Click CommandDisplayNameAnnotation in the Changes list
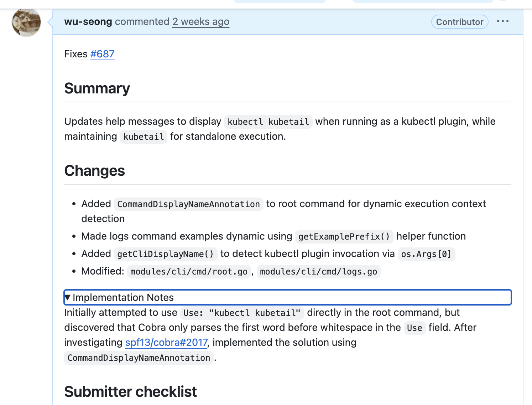This screenshot has height=405, width=532. 188,204
